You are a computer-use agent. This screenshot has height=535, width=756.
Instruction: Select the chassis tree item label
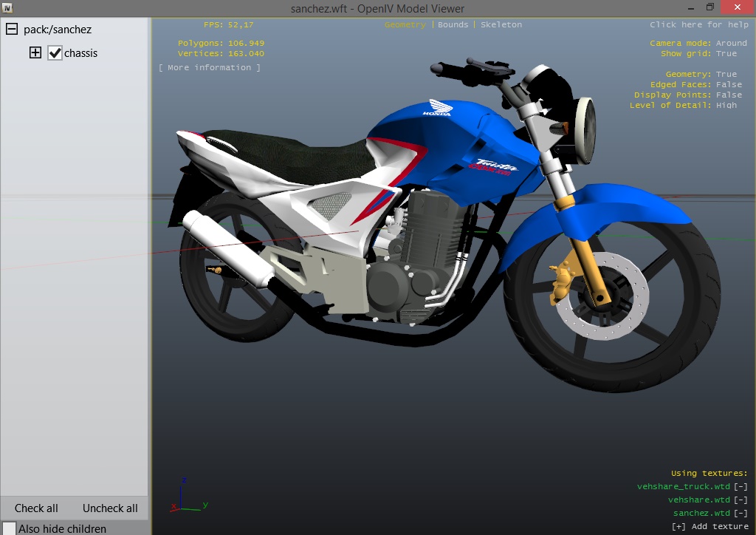(x=80, y=53)
